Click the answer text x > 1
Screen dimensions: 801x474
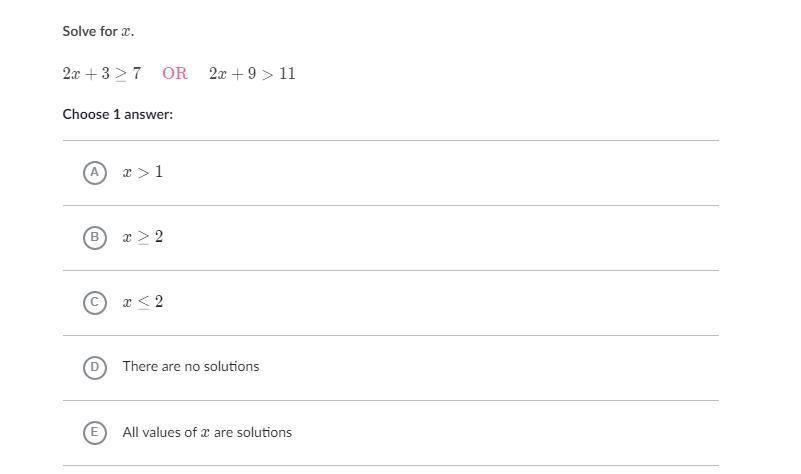(x=143, y=172)
